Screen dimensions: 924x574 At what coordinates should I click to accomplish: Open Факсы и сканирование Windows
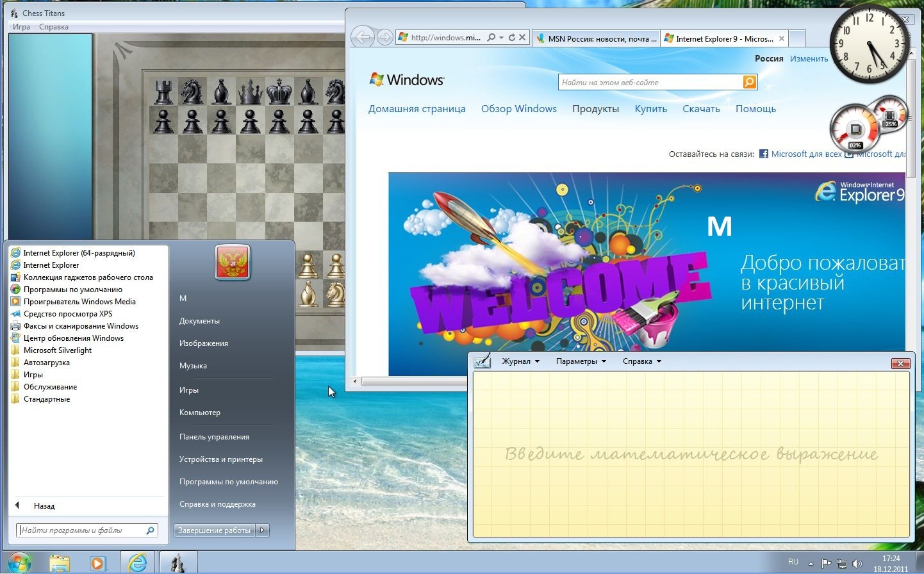pos(75,326)
